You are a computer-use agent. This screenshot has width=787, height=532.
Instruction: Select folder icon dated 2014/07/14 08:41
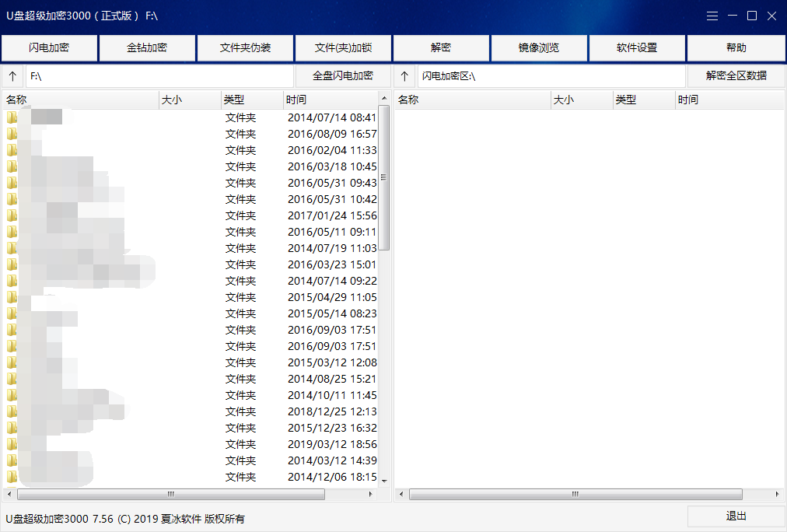point(12,117)
